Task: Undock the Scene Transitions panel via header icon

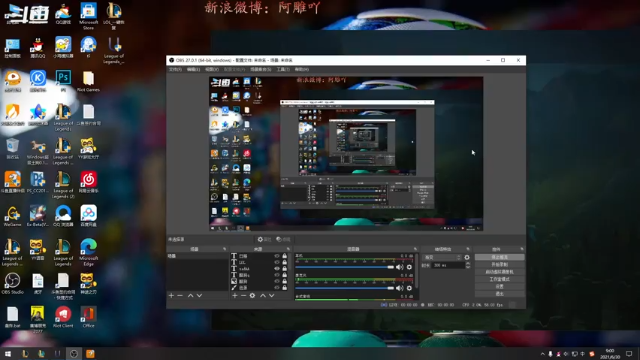Action: pos(468,249)
